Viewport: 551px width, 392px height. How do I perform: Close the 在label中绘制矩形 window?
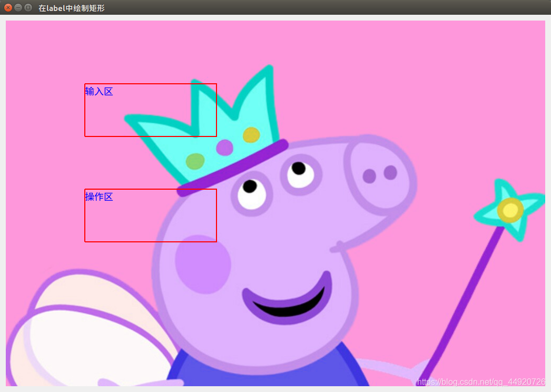[x=8, y=7]
